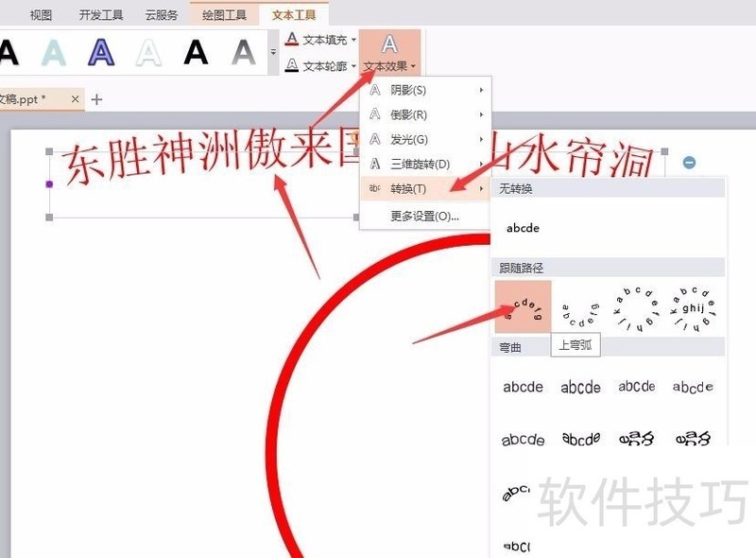Apply the gray gradient text style preset
This screenshot has height=558, width=756.
[x=244, y=52]
